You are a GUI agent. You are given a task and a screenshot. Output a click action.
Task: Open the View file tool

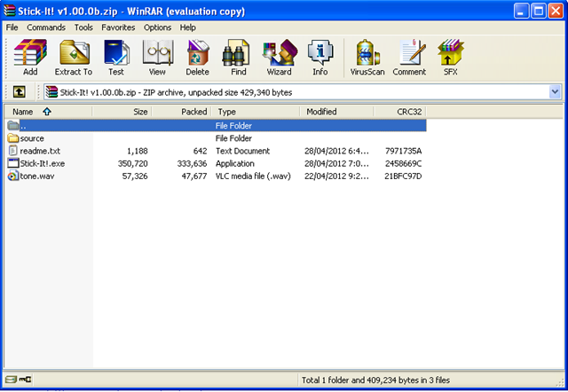tap(157, 58)
